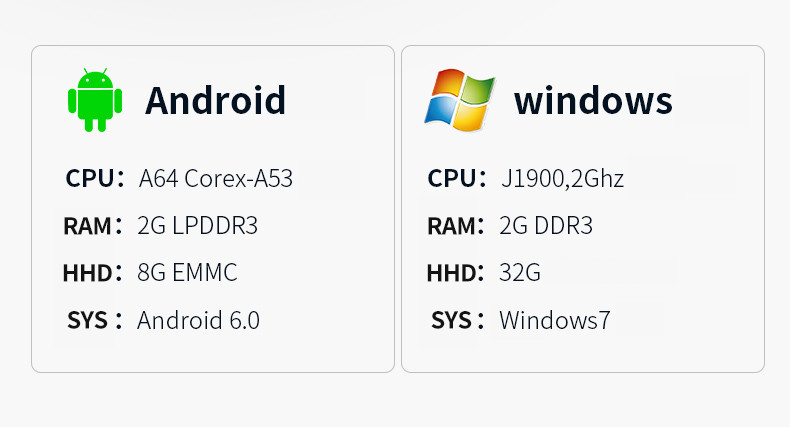
Task: Click 8G EMMC storage value
Action: tap(187, 273)
